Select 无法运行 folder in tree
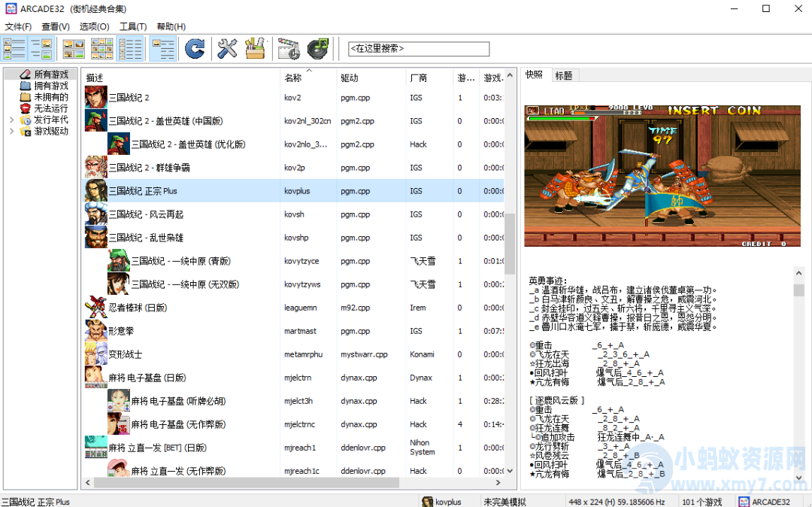This screenshot has height=507, width=812. coord(51,109)
